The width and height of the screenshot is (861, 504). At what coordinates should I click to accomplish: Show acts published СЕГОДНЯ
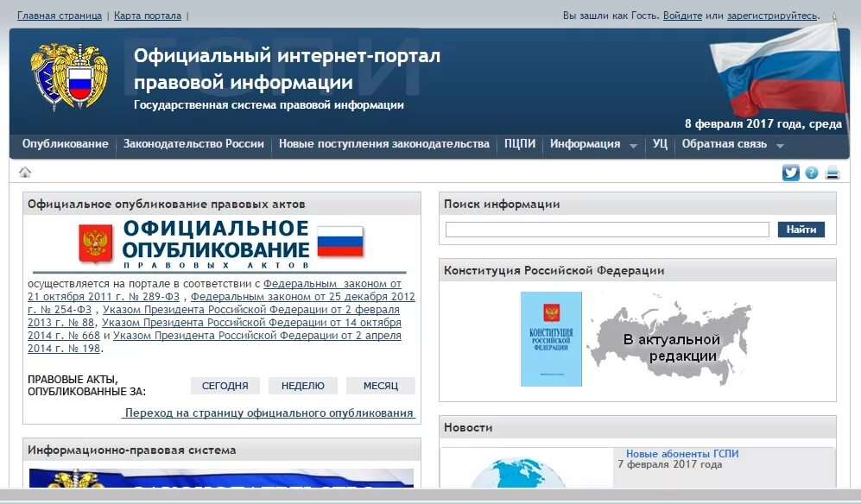point(225,386)
